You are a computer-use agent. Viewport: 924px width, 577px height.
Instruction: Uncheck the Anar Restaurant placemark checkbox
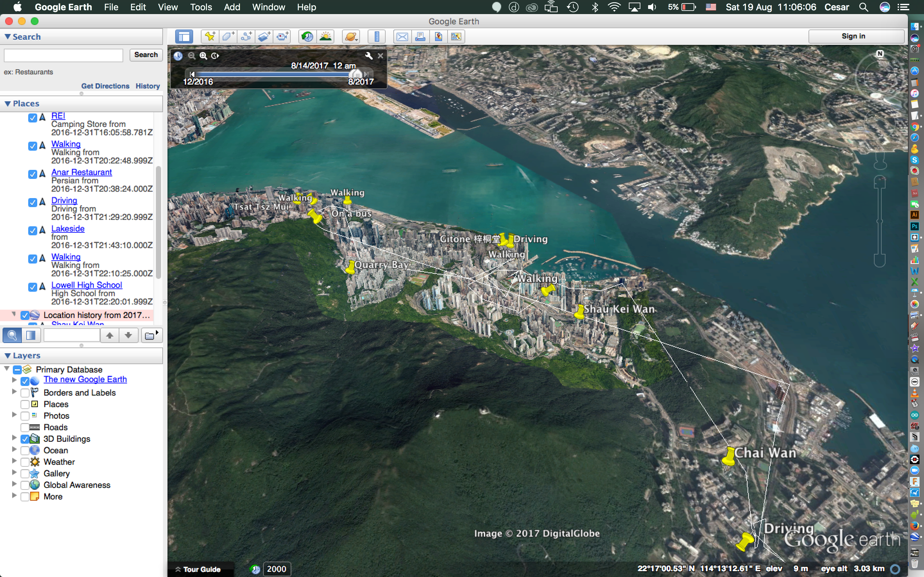pos(32,174)
